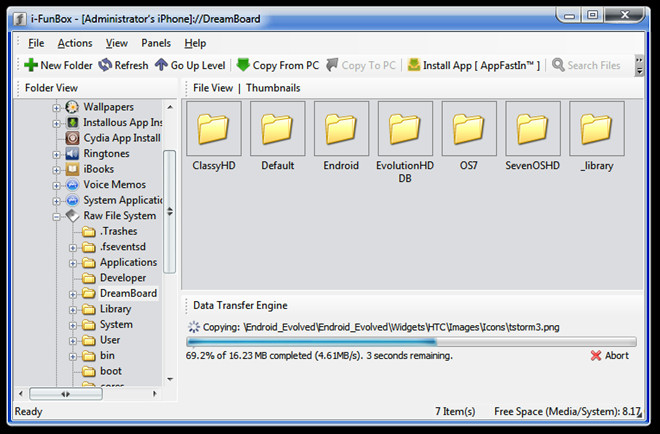Viewport: 660px width, 434px height.
Task: Open the toolbar overflow chevron
Action: (x=639, y=66)
